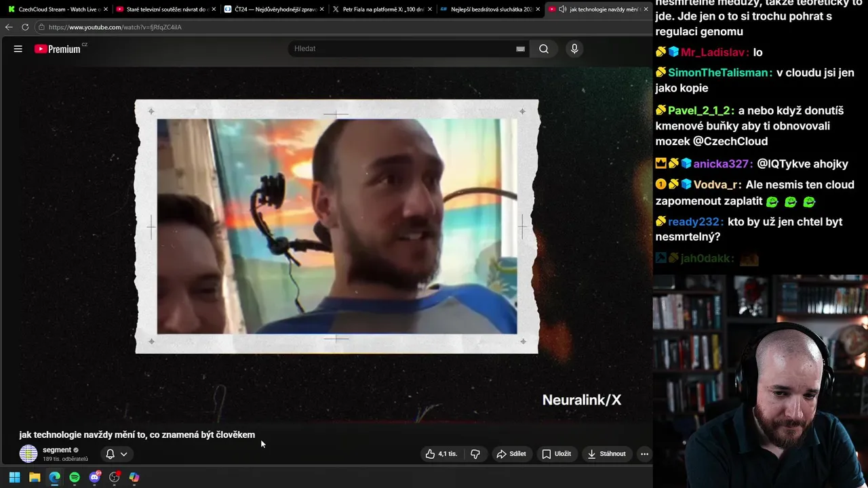This screenshot has height=488, width=868.
Task: Close the CzechCloud Stream tab
Action: coord(106,9)
